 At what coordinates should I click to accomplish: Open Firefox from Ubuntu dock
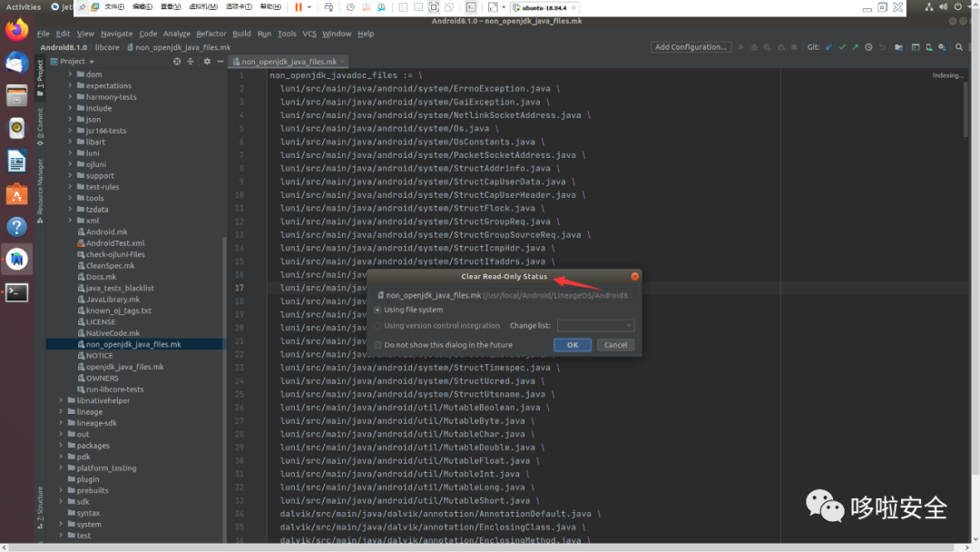pyautogui.click(x=17, y=30)
